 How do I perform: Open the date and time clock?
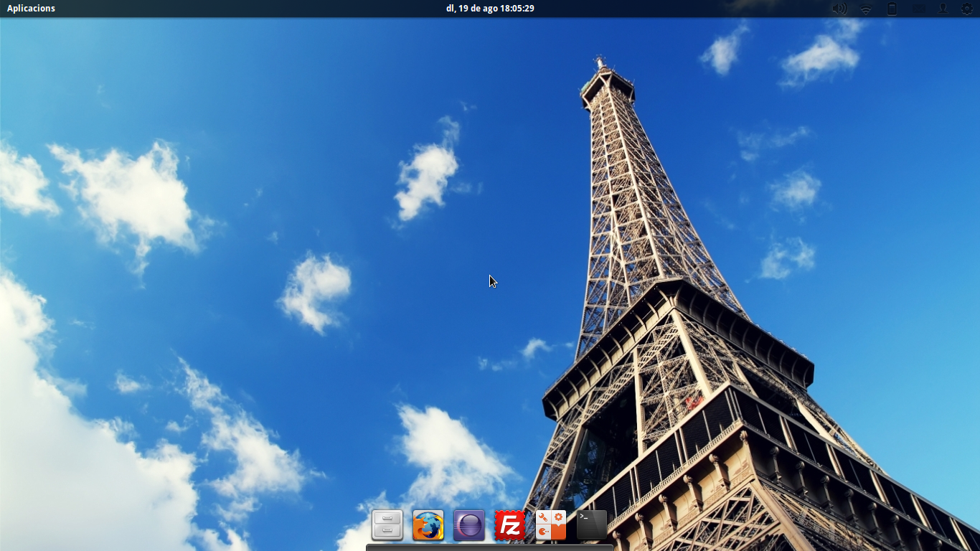coord(490,9)
